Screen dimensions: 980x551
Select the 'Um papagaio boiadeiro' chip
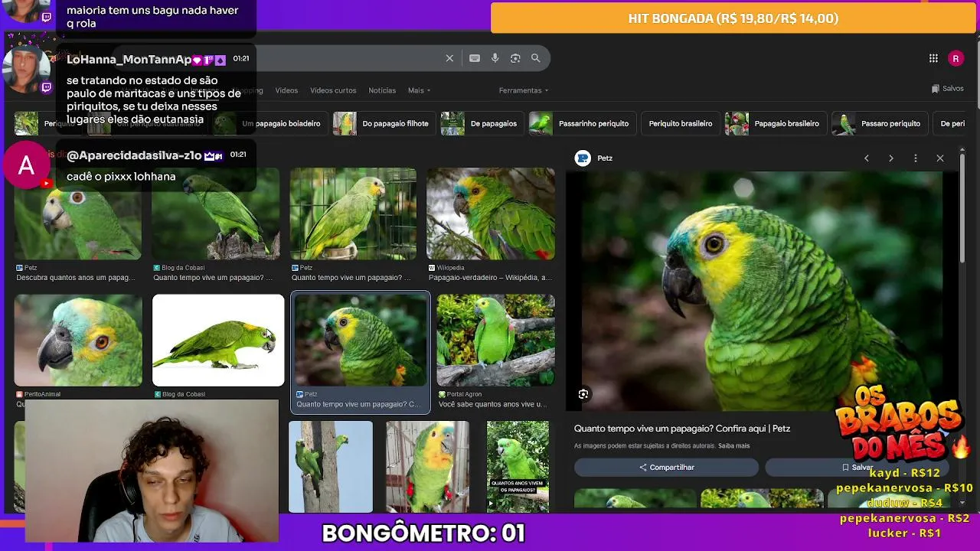[x=269, y=123]
